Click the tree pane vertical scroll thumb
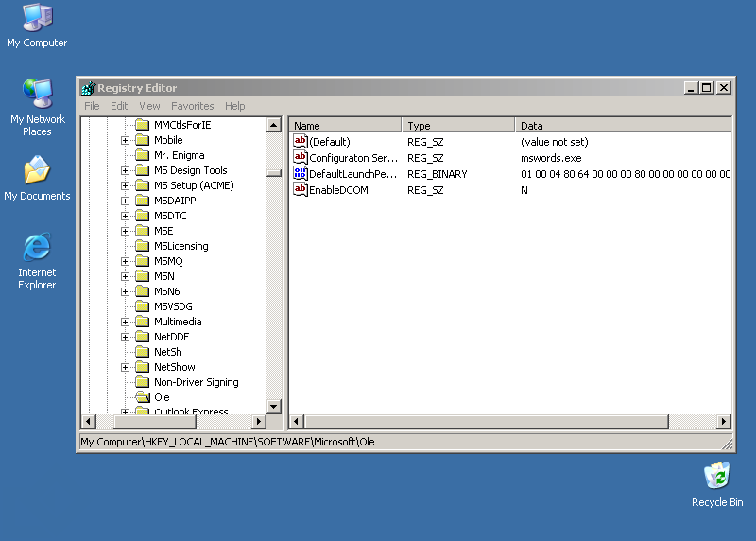Image resolution: width=756 pixels, height=541 pixels. tap(274, 173)
